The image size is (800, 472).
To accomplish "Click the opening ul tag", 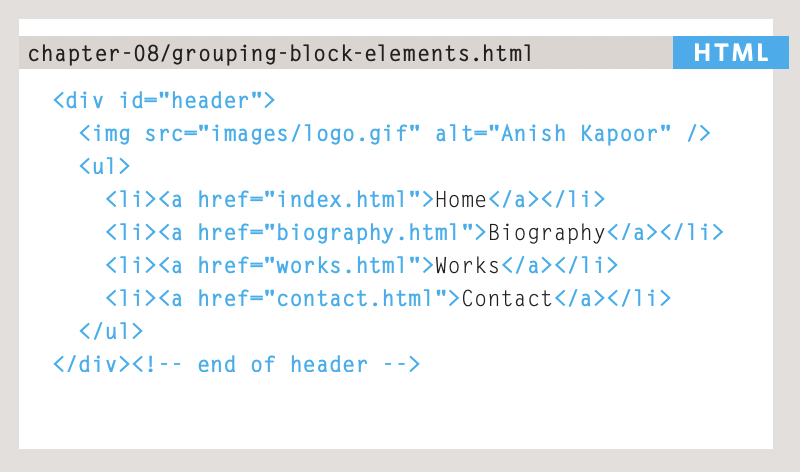I will click(x=105, y=166).
